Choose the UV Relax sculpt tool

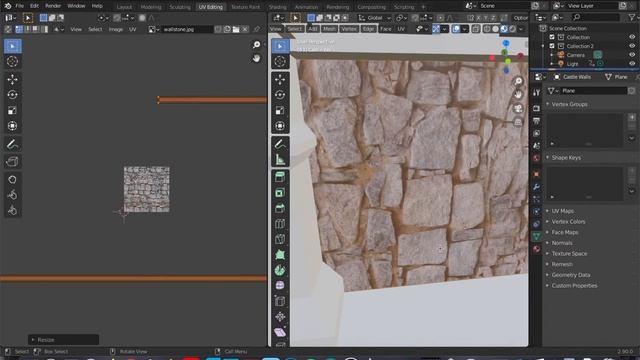pos(12,195)
